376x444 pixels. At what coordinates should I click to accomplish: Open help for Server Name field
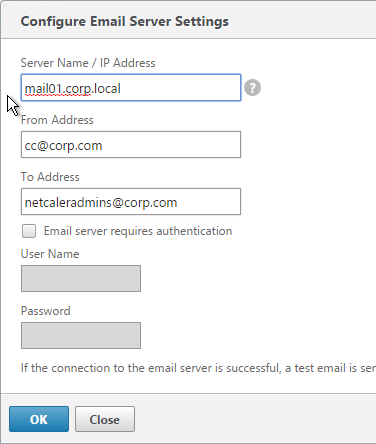click(x=252, y=88)
